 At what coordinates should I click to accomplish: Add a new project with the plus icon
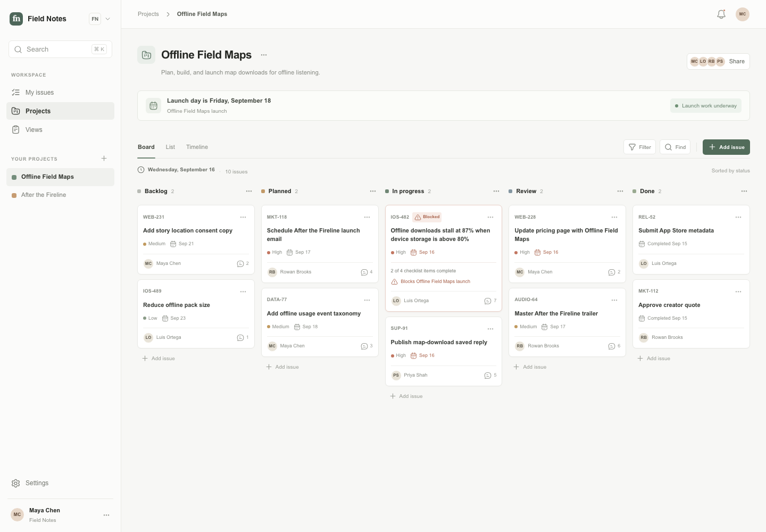(x=104, y=159)
